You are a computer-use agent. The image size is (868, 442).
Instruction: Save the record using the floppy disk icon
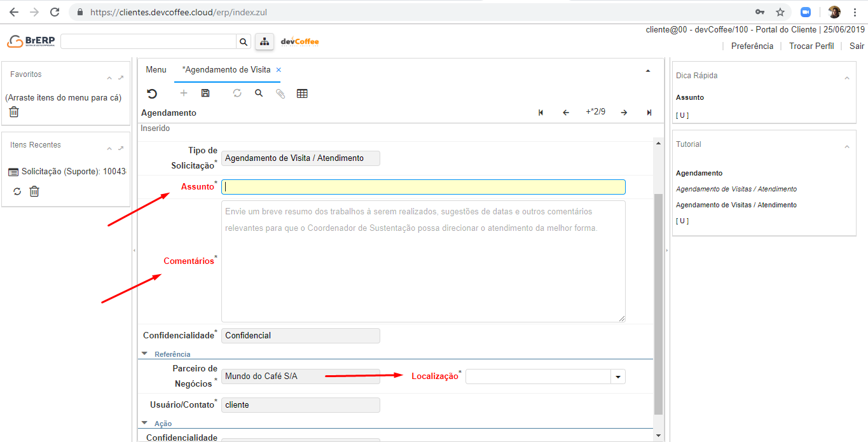tap(205, 93)
